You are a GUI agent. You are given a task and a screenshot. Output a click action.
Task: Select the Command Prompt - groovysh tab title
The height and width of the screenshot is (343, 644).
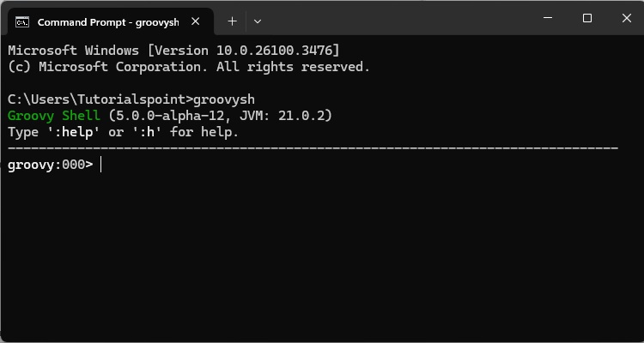click(x=107, y=21)
